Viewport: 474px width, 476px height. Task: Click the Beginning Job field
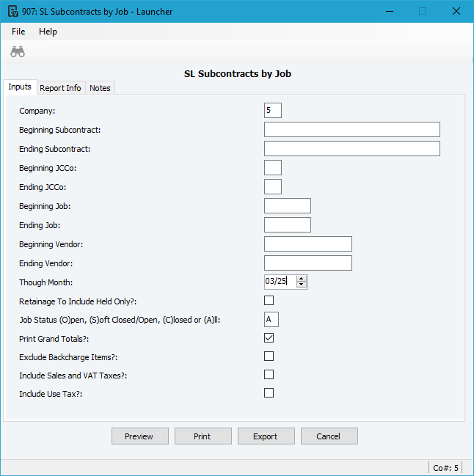287,206
